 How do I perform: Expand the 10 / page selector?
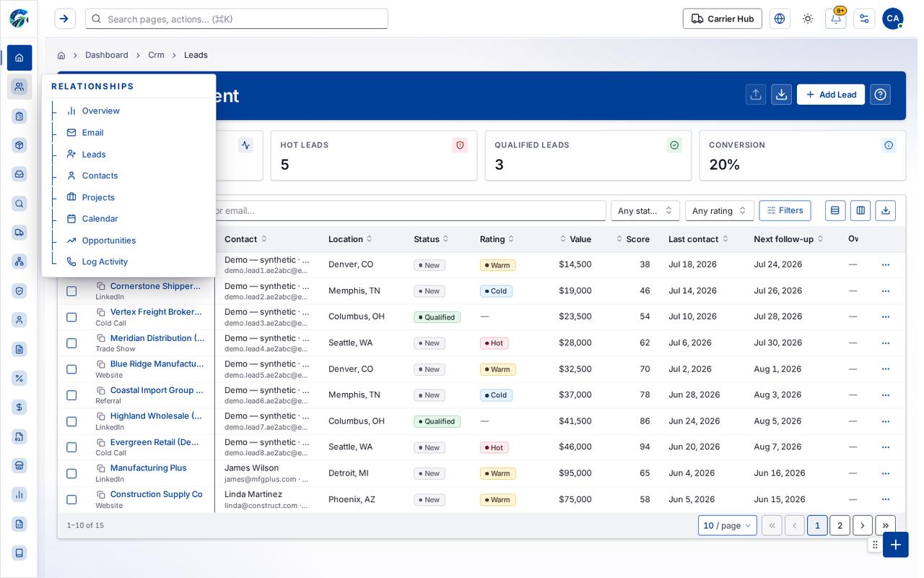728,525
